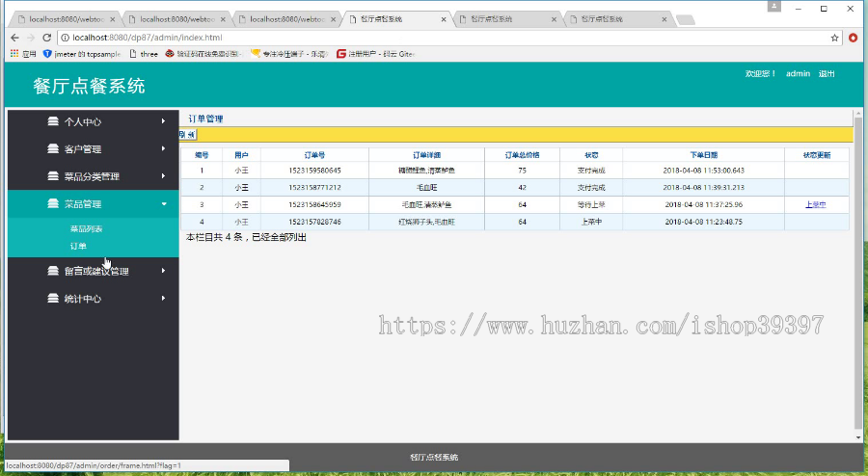The image size is (868, 476).
Task: Click the stack icon beside 客户管理
Action: 53,148
